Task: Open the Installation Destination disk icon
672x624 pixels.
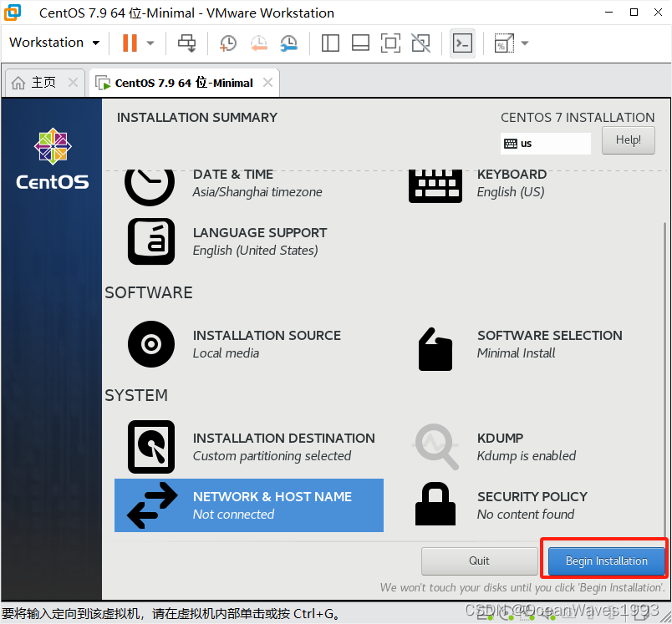Action: (151, 447)
